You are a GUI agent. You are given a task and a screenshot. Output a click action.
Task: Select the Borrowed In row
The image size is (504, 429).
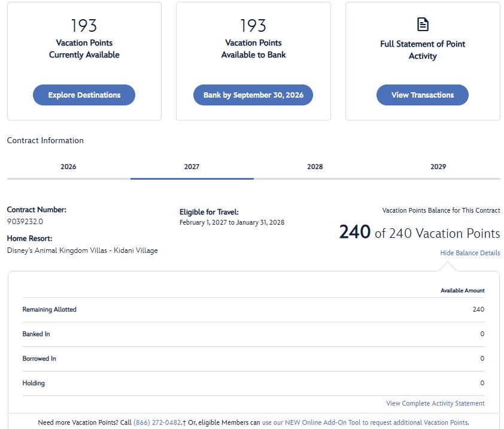(x=253, y=358)
